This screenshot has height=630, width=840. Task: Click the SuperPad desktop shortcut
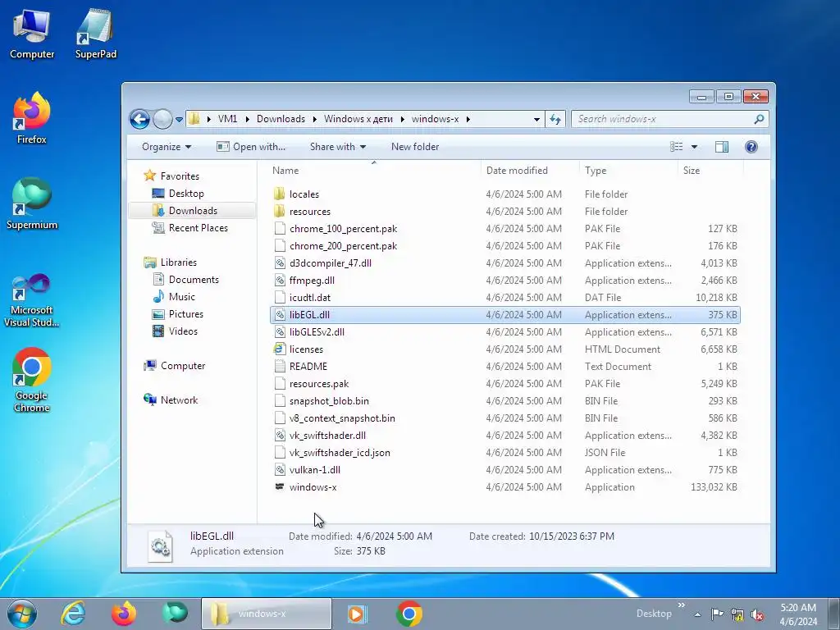tap(95, 34)
